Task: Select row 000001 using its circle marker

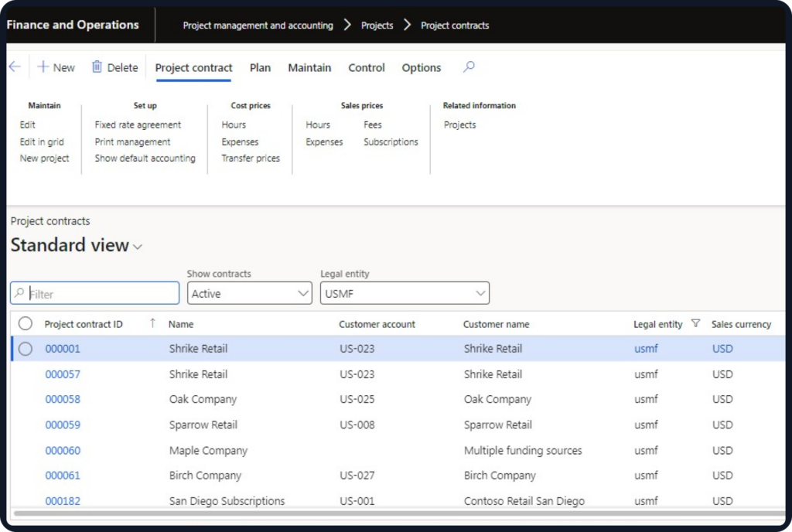Action: (x=26, y=349)
